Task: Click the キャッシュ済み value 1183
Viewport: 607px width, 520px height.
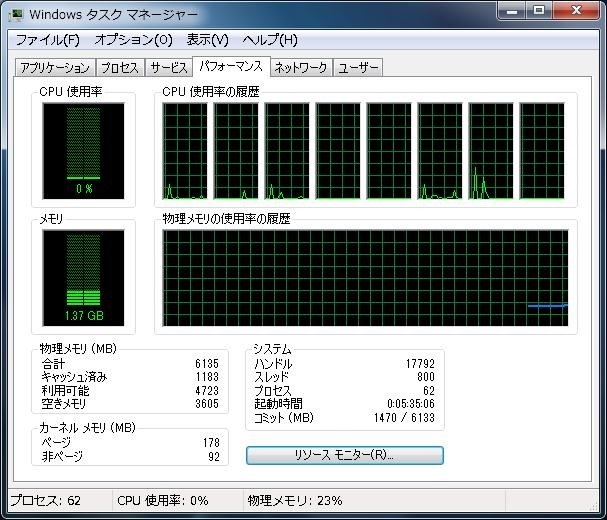Action: click(207, 377)
